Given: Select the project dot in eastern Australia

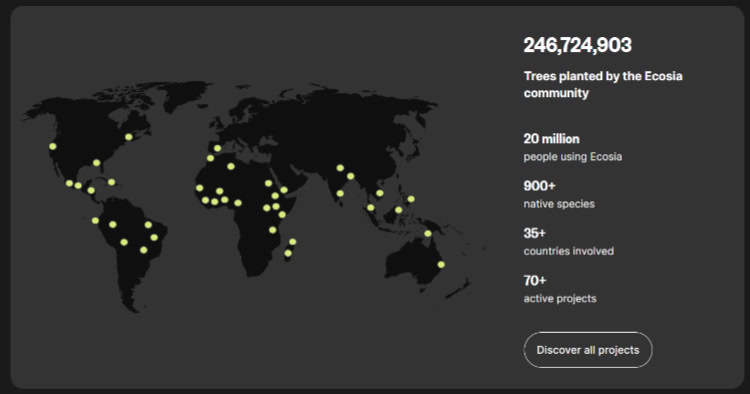Looking at the screenshot, I should pos(441,264).
